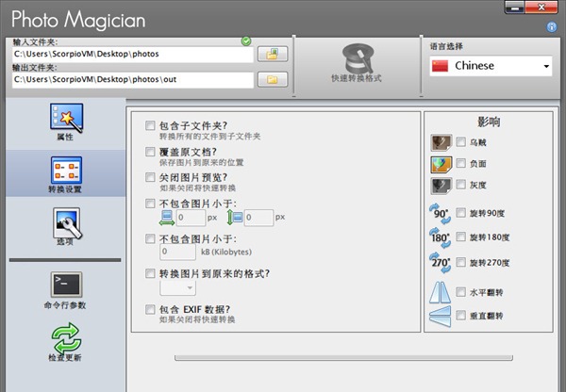Click the sepia 乌贼 effect thumbnail

tap(441, 142)
